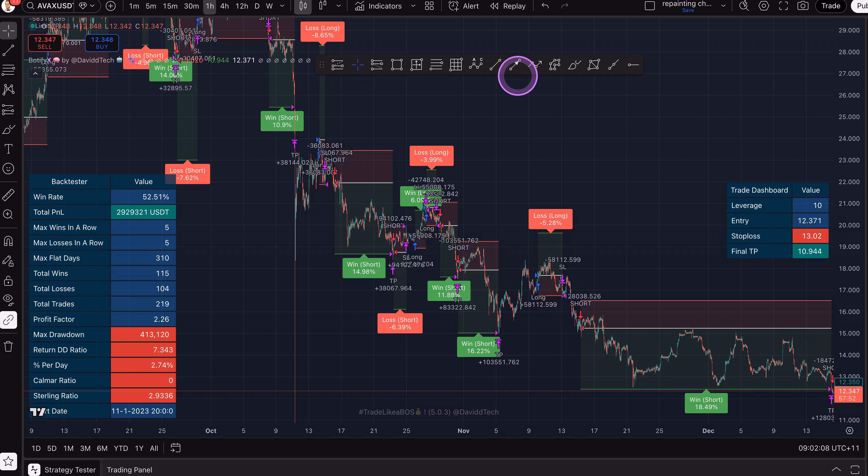Toggle hide all drawings eye icon
Screen dimensions: 868x476
coord(9,300)
